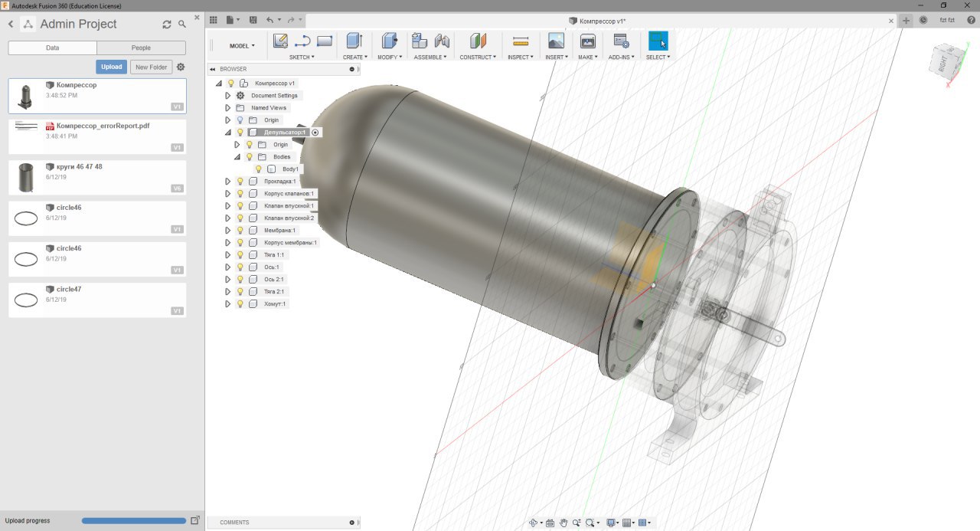This screenshot has width=980, height=531.
Task: Select the Pan hand icon
Action: pyautogui.click(x=563, y=523)
